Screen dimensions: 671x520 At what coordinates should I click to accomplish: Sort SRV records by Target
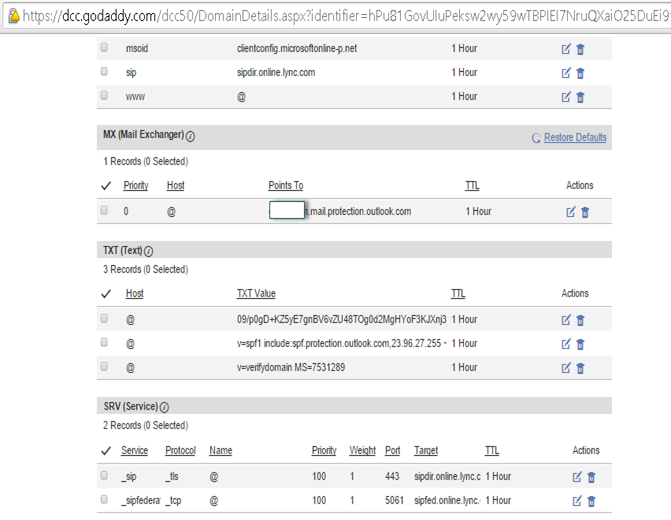pyautogui.click(x=426, y=450)
